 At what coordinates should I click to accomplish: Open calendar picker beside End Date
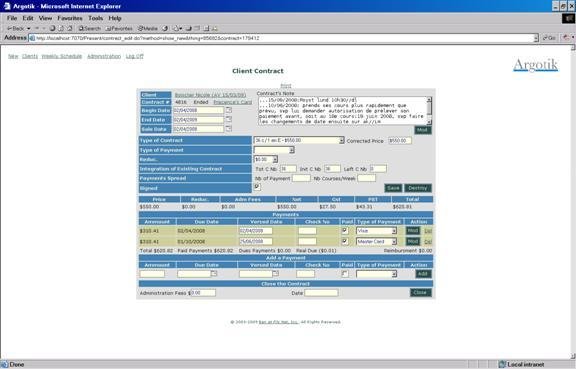pos(228,119)
